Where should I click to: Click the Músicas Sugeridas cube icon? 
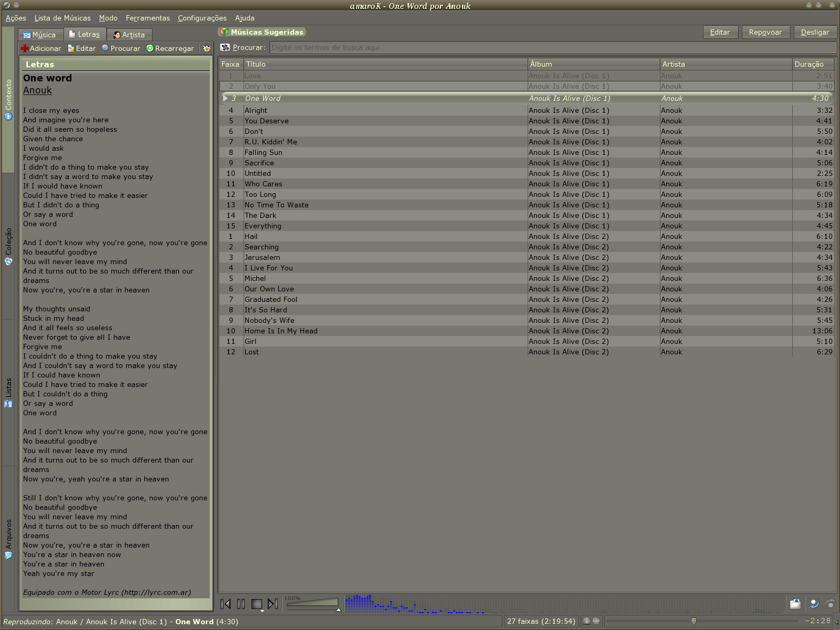(x=224, y=32)
